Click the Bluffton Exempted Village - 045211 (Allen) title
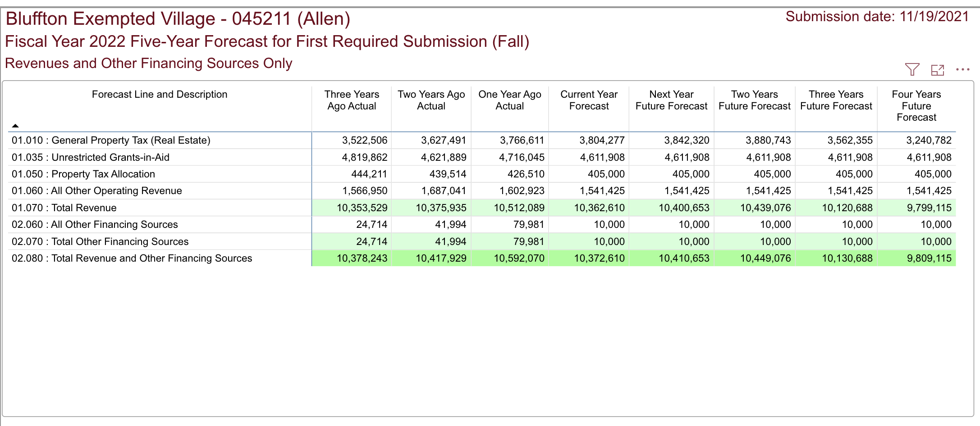This screenshot has height=426, width=980. pyautogui.click(x=178, y=19)
